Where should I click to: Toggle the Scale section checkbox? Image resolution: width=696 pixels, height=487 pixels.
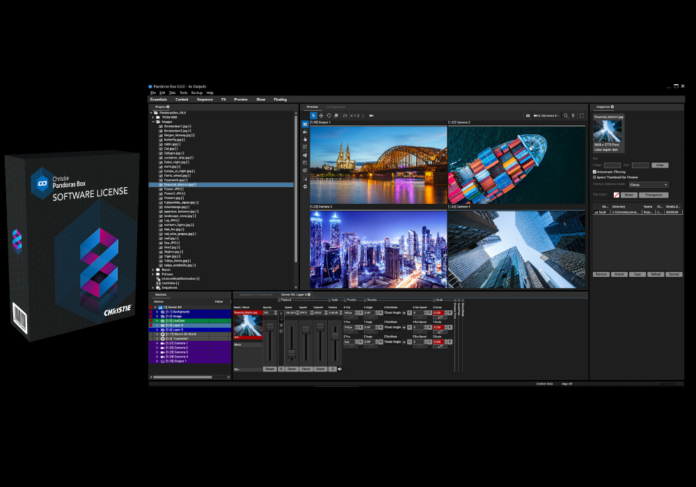(x=435, y=300)
